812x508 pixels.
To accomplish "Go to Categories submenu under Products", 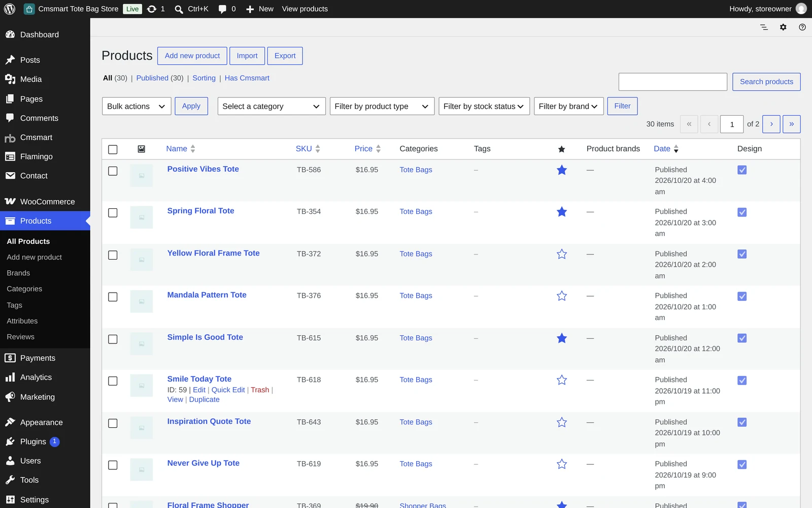I will [x=24, y=289].
